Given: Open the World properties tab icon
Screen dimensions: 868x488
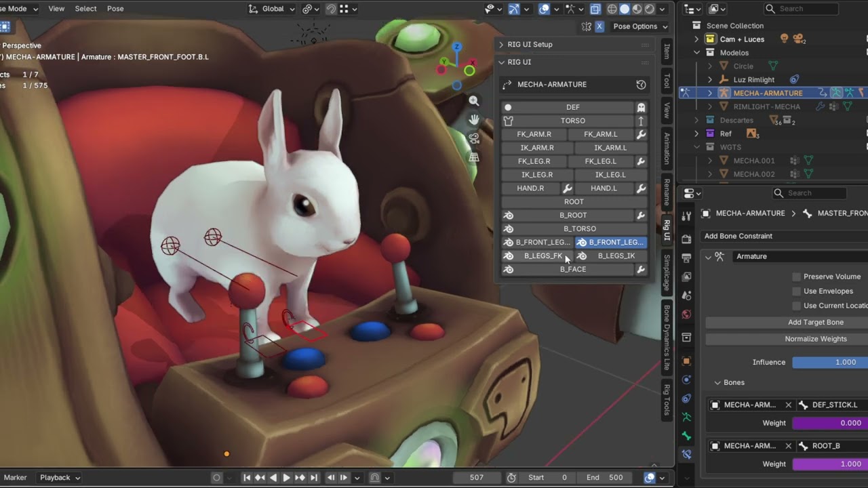Looking at the screenshot, I should (x=686, y=314).
